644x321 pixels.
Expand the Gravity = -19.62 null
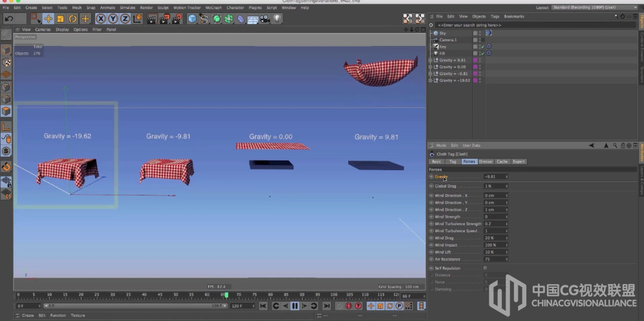point(431,80)
